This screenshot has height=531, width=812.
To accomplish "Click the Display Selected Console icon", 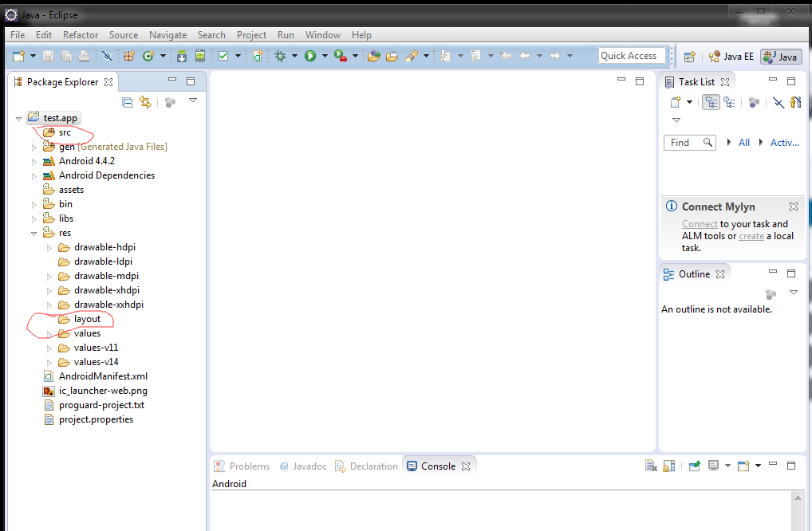I will (x=713, y=466).
